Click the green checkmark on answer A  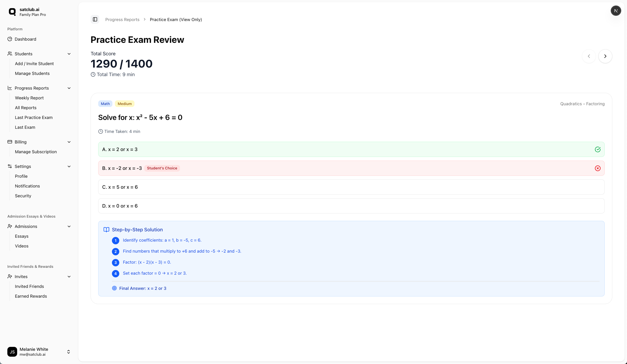click(x=598, y=149)
